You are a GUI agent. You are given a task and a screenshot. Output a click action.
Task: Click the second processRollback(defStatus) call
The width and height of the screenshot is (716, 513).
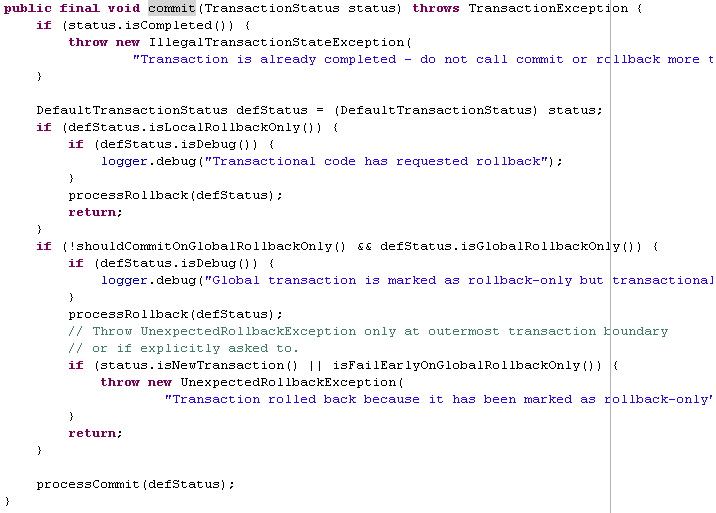pyautogui.click(x=175, y=314)
